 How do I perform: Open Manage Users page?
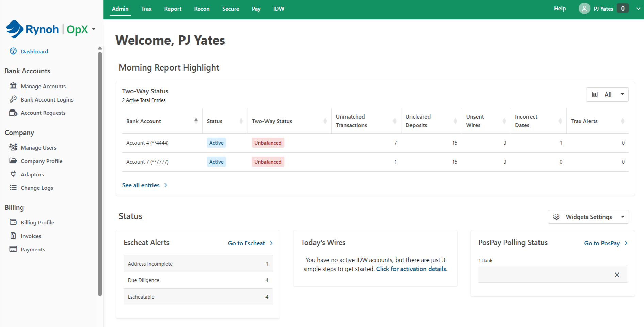coord(38,147)
